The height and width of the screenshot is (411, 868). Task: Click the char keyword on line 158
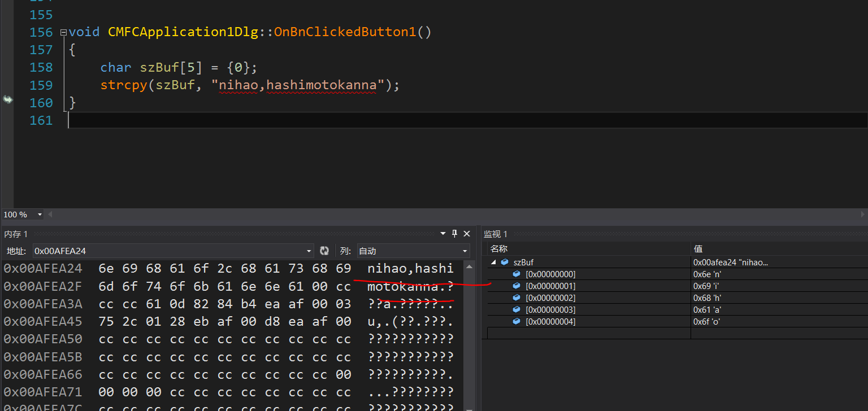pos(116,68)
